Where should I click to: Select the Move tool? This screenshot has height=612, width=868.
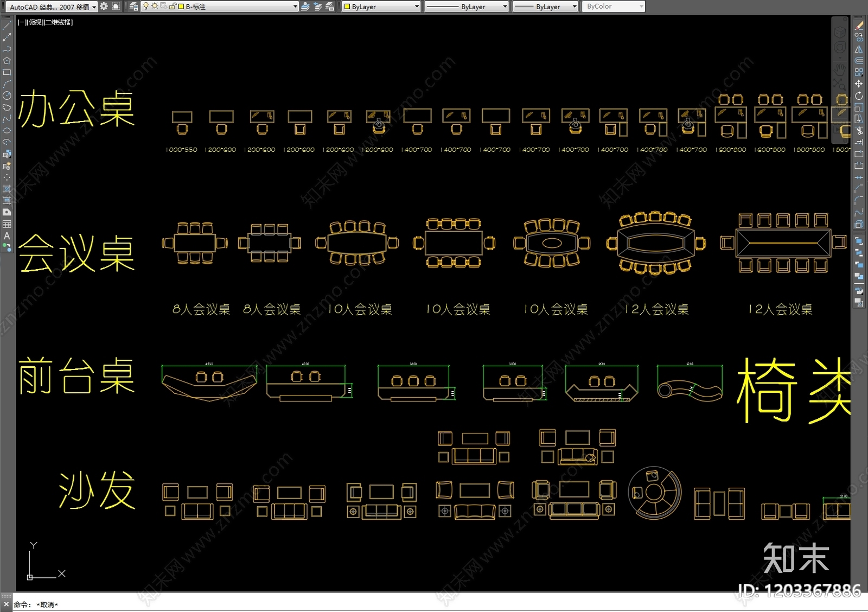(859, 84)
